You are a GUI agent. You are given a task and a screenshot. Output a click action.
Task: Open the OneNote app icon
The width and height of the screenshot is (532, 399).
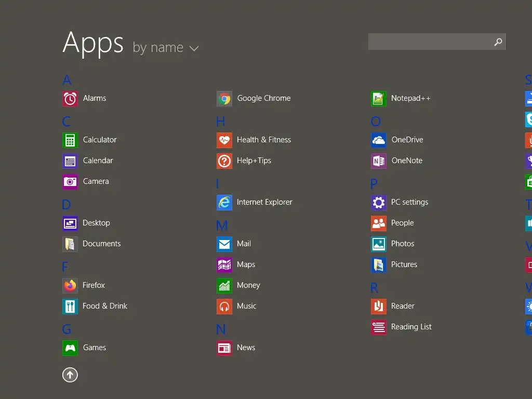(379, 161)
